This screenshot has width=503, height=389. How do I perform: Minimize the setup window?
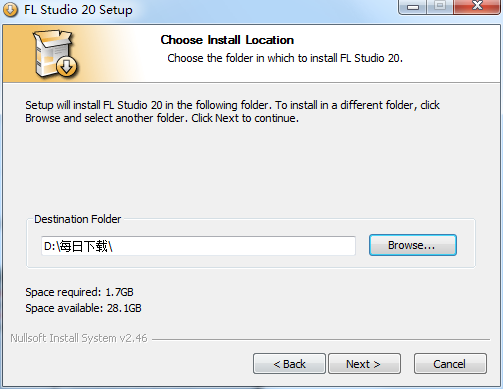[x=412, y=7]
